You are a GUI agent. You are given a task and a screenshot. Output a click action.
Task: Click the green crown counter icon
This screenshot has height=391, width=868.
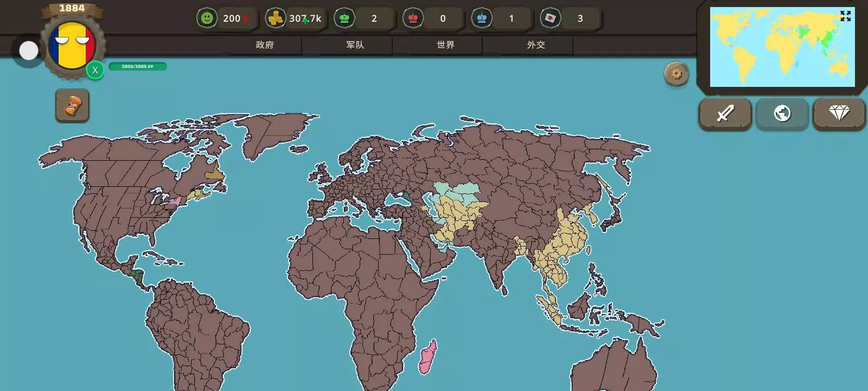(x=344, y=18)
